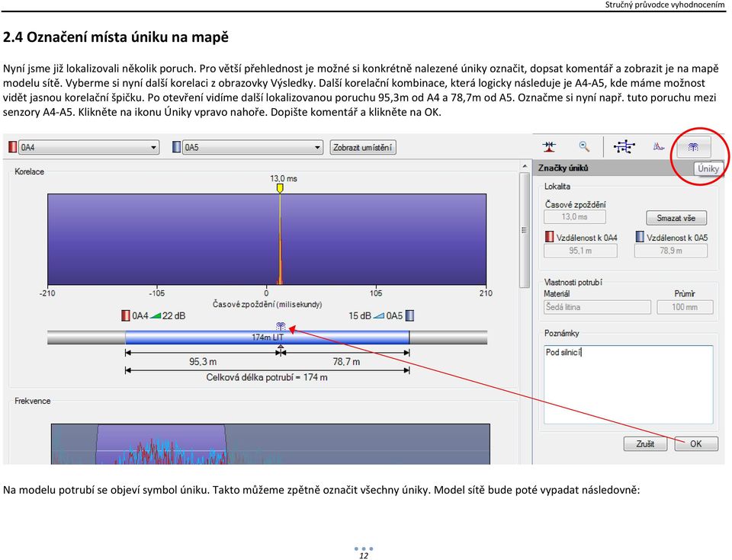Click the blue 0A5 sensor icon under the graph

click(x=409, y=316)
